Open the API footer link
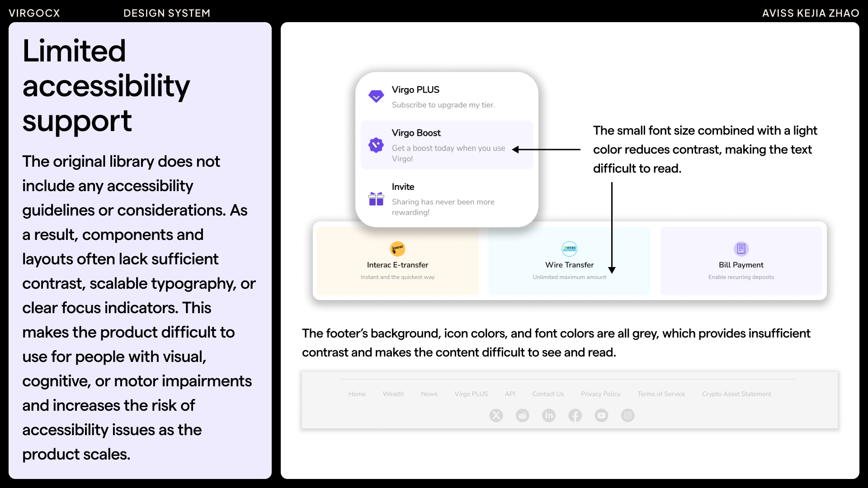Image resolution: width=868 pixels, height=488 pixels. (510, 394)
